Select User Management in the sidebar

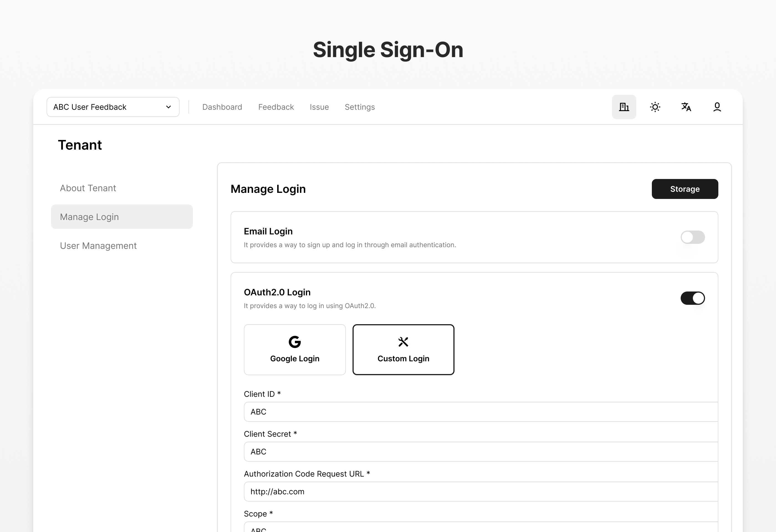(x=98, y=246)
